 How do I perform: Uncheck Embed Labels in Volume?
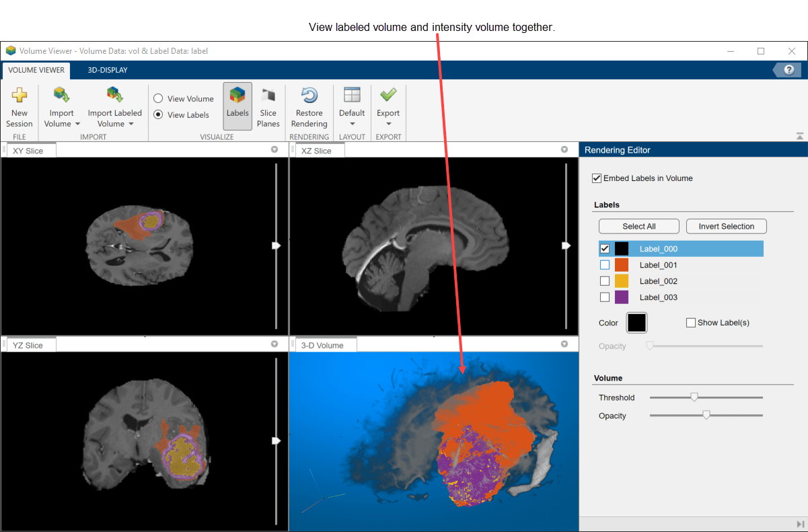click(x=597, y=178)
